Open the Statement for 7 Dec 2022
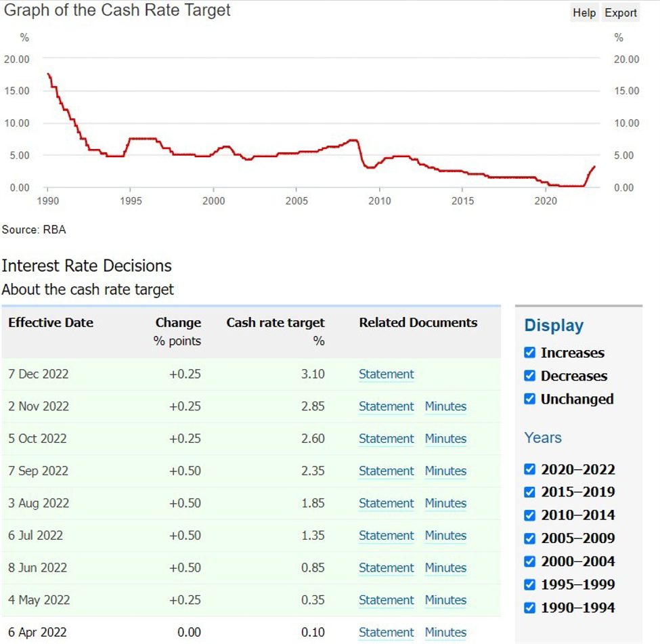The image size is (660, 644). coord(386,374)
